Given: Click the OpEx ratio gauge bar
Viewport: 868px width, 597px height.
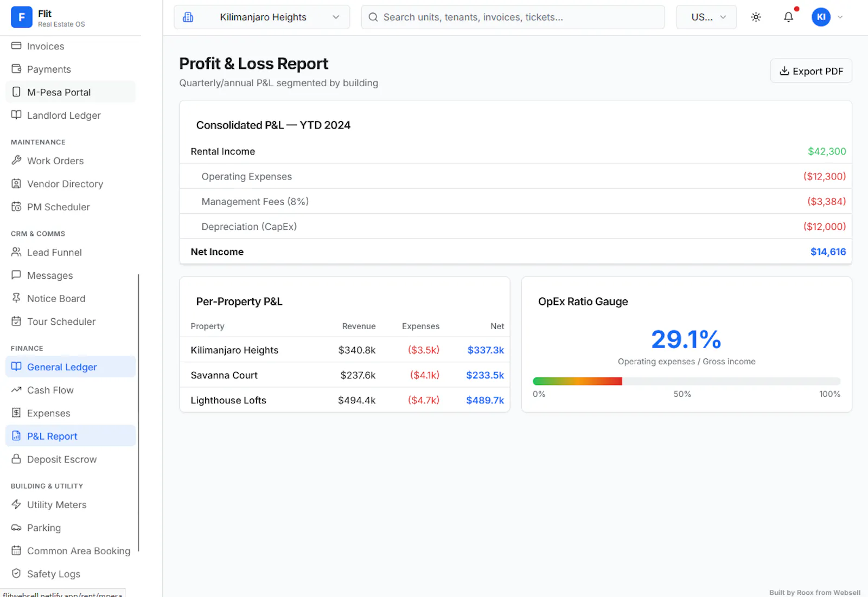Looking at the screenshot, I should coord(686,381).
